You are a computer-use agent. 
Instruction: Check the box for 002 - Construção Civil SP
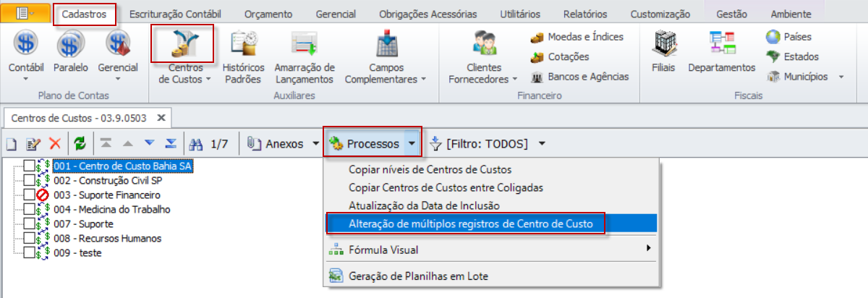click(x=29, y=181)
